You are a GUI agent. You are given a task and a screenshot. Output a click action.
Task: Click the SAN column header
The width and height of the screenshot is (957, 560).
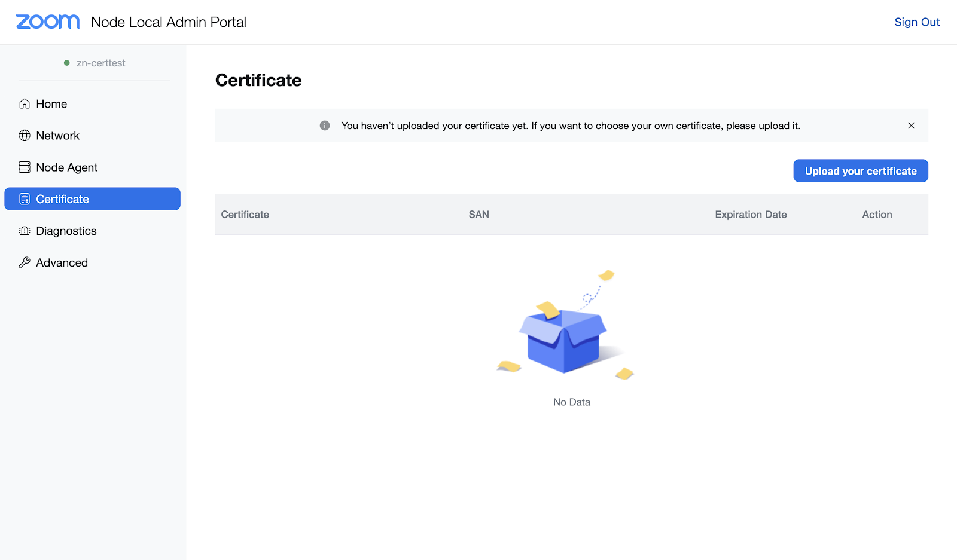(x=478, y=215)
